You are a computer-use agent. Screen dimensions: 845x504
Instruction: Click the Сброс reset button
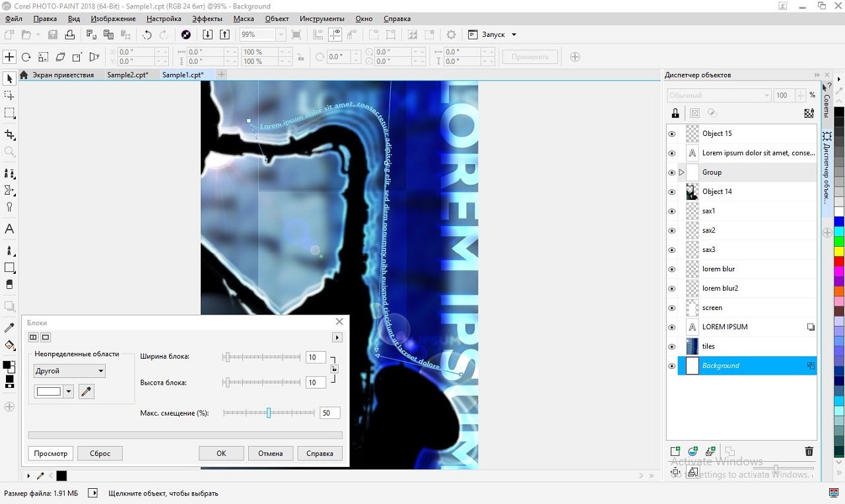pos(100,454)
